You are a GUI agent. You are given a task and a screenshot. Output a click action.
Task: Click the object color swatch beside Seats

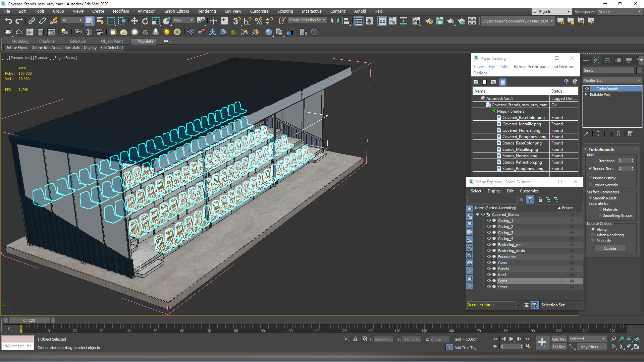(x=639, y=70)
